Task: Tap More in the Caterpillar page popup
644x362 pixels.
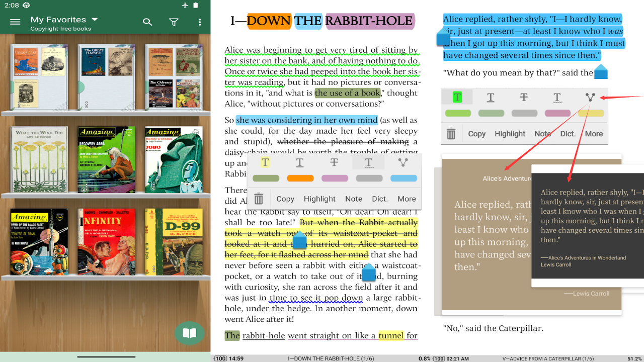Action: tap(594, 134)
